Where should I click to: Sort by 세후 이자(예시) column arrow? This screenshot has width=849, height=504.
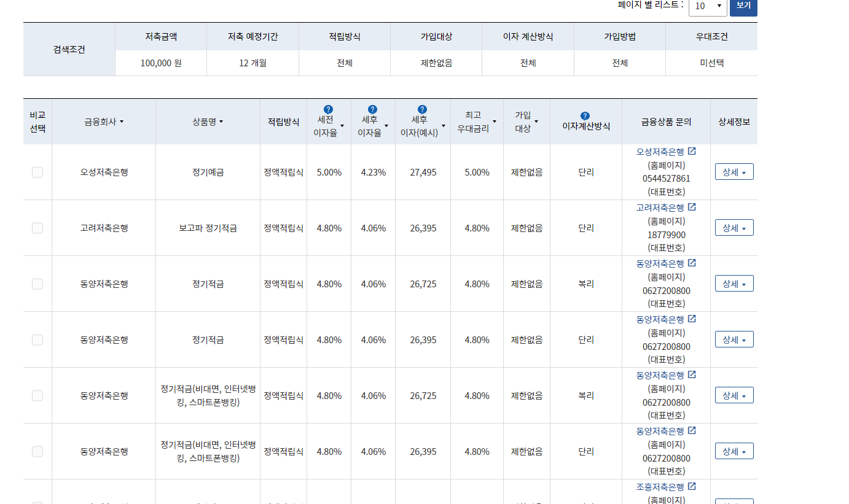coord(443,126)
